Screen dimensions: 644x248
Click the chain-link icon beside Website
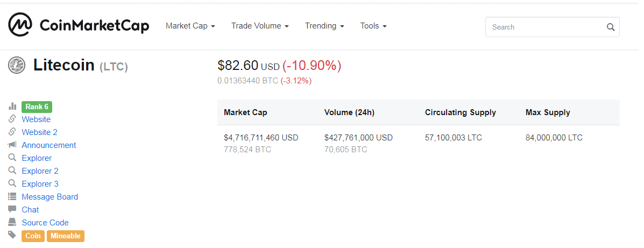click(x=12, y=119)
